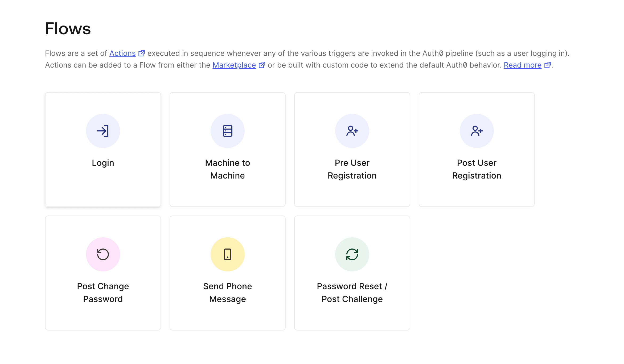Screen dimensions: 624x364
Task: Select the Post Change Password rotate icon
Action: click(103, 254)
